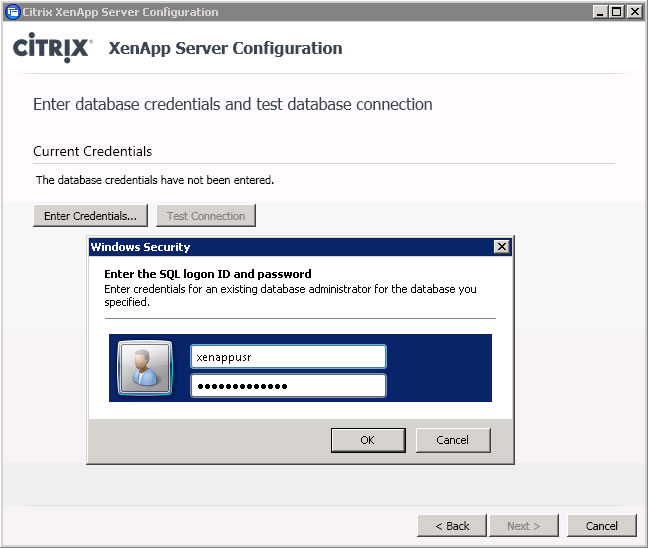
Task: Select the user account picture tile
Action: click(145, 367)
